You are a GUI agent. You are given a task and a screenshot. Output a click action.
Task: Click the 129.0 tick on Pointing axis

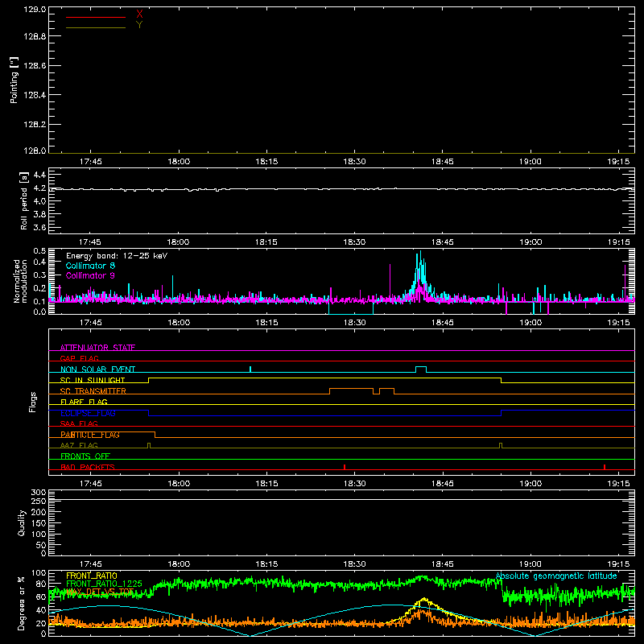[x=35, y=9]
